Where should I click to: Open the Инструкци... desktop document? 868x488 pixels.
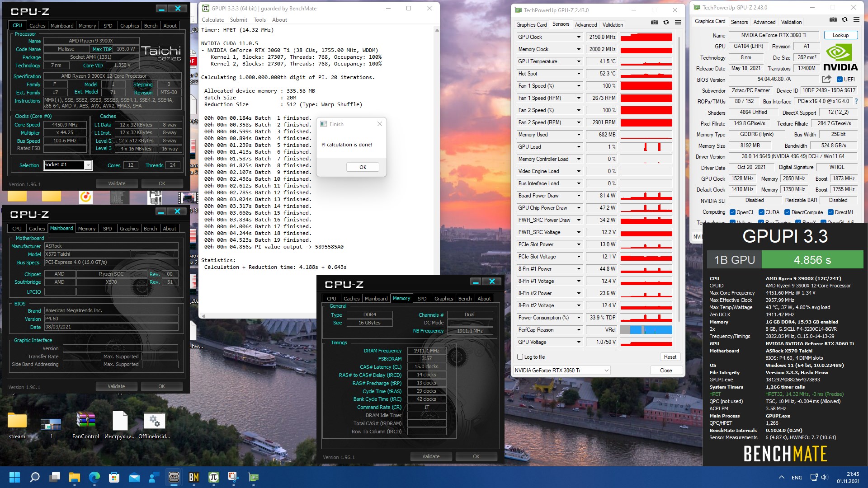120,425
